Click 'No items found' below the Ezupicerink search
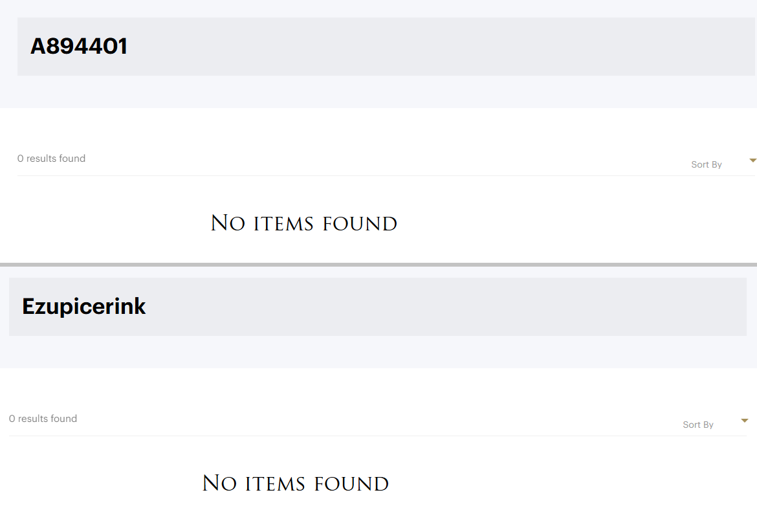This screenshot has height=532, width=757. 295,484
